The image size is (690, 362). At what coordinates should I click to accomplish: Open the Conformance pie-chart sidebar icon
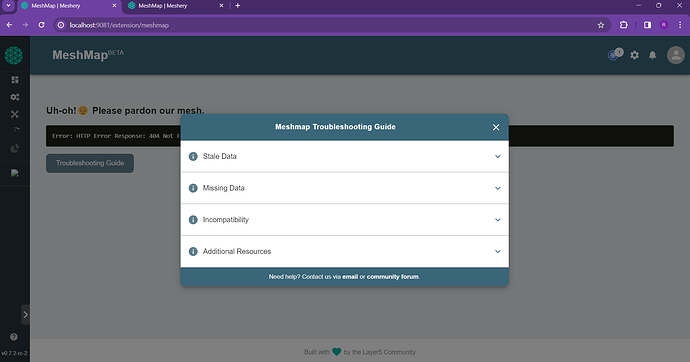click(x=15, y=148)
